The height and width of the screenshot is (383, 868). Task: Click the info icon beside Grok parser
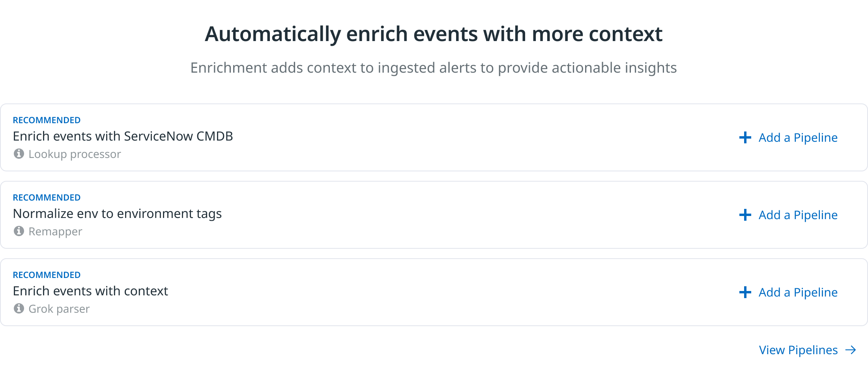(x=19, y=309)
